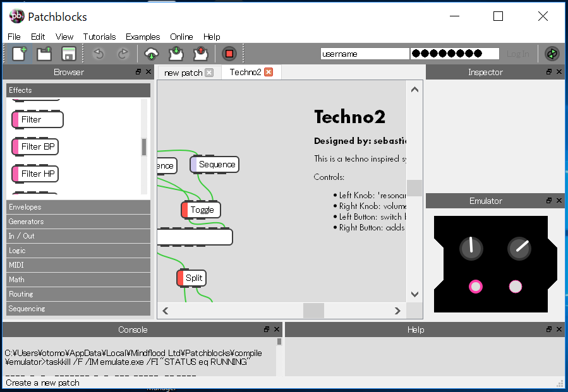Switch to the Techno2 tab
The width and height of the screenshot is (568, 392).
tap(245, 72)
